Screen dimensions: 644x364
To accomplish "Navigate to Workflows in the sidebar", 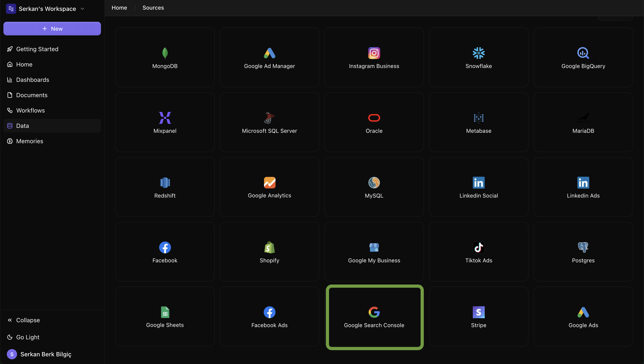I will pyautogui.click(x=52, y=110).
